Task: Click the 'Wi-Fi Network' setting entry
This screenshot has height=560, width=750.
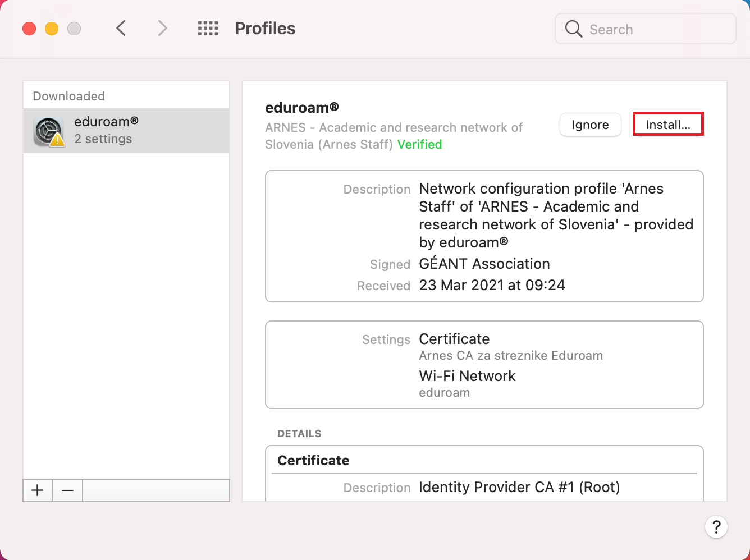Action: 467,376
